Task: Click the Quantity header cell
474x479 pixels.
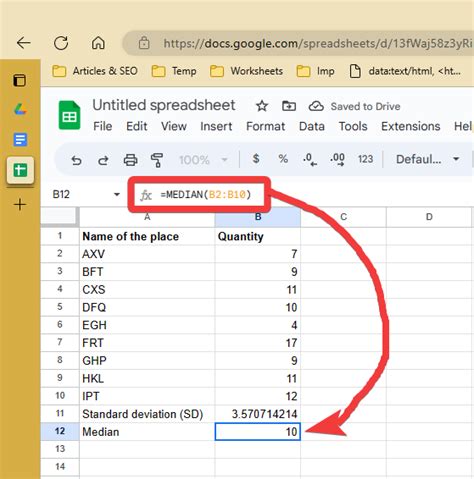Action: [x=258, y=236]
